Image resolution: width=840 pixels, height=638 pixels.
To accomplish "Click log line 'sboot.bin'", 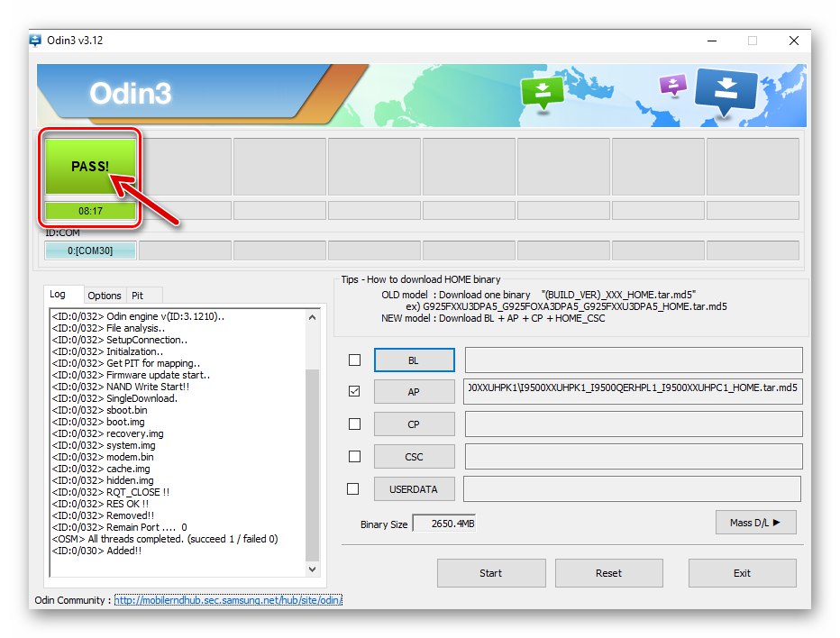I will [x=100, y=410].
